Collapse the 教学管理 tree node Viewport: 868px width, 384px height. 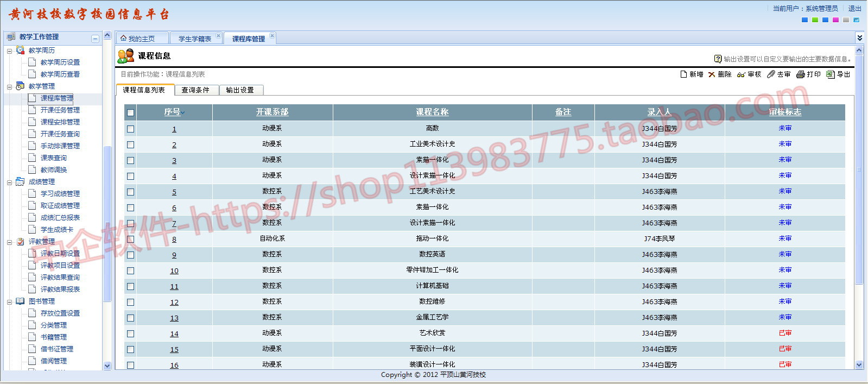tap(9, 87)
